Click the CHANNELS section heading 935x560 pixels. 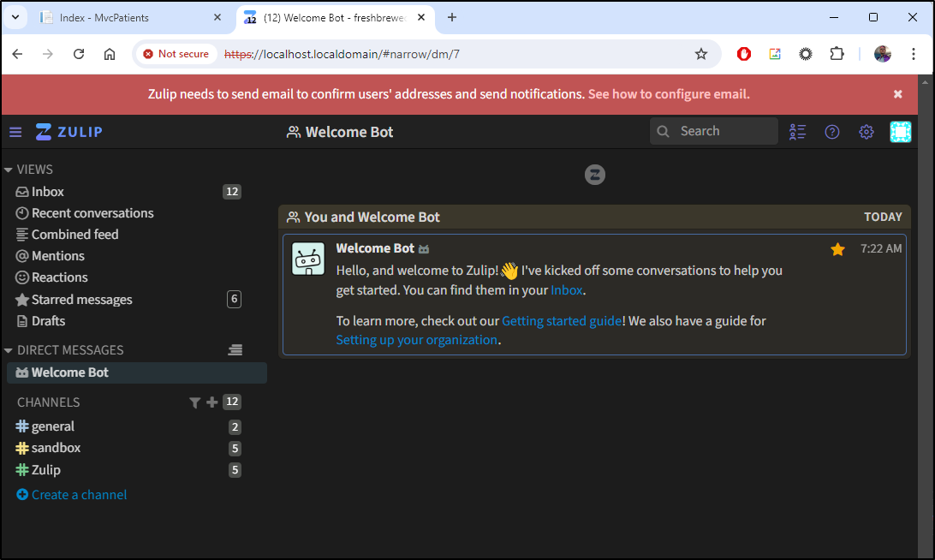pos(48,402)
